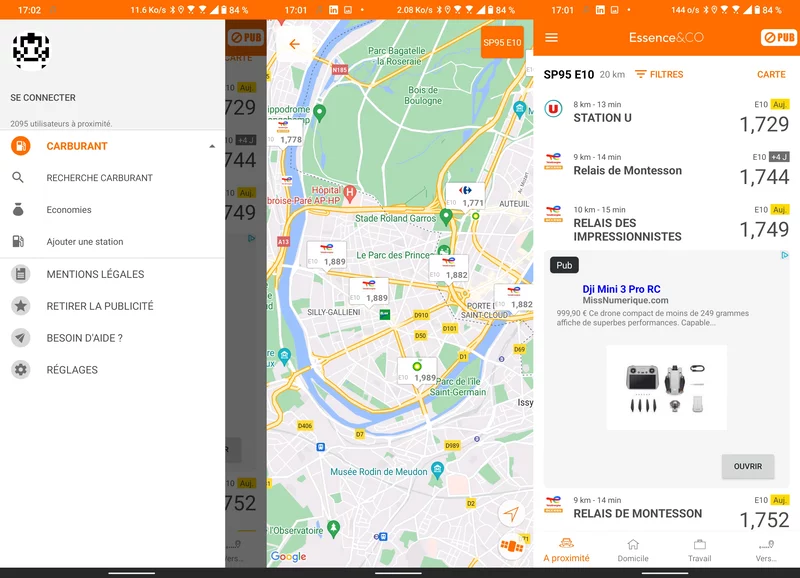Click the document icon beside MENTIONS LÉGALES
Image resolution: width=800 pixels, height=578 pixels.
click(20, 274)
